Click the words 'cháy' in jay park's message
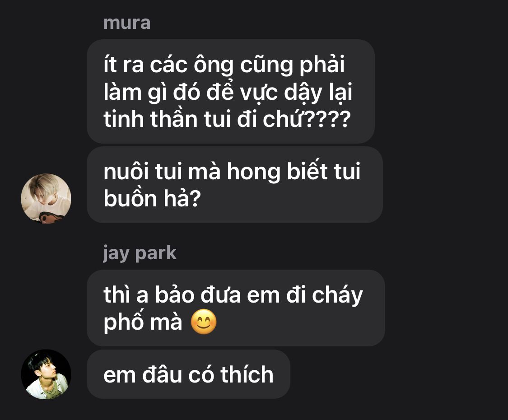The height and width of the screenshot is (420, 508). pyautogui.click(x=337, y=295)
